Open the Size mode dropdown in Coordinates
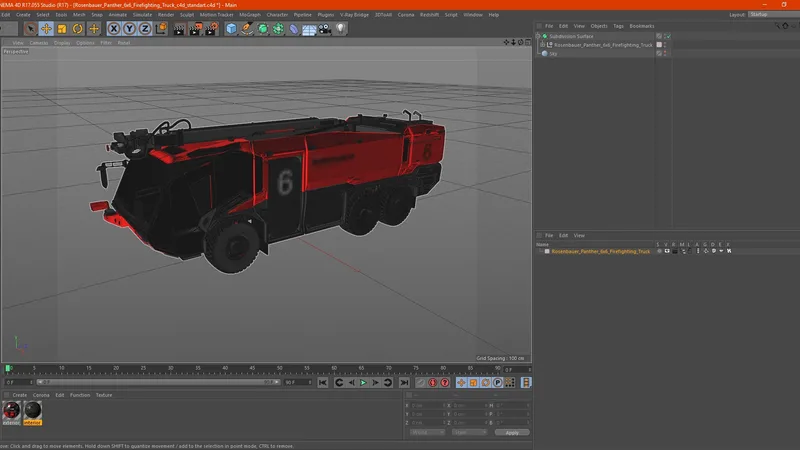Viewport: 800px width, 450px height. (x=469, y=433)
